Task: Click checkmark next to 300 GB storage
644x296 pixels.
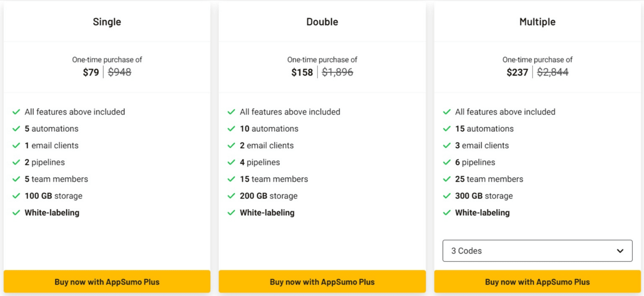Action: [x=447, y=196]
